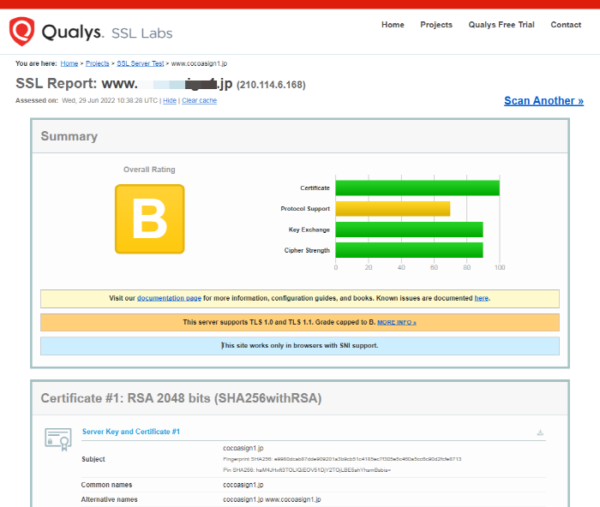Click the yellow Protocol Support score bar

pyautogui.click(x=393, y=209)
